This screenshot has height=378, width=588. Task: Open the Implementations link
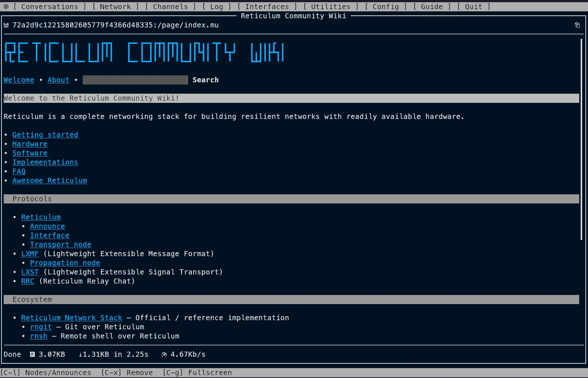pos(45,162)
